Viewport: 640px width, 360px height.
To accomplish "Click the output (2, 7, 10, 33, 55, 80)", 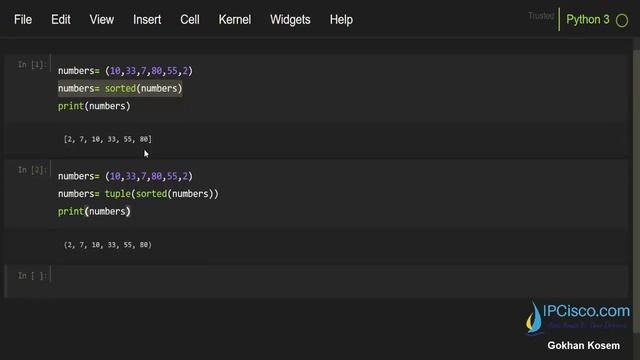I will pos(108,245).
